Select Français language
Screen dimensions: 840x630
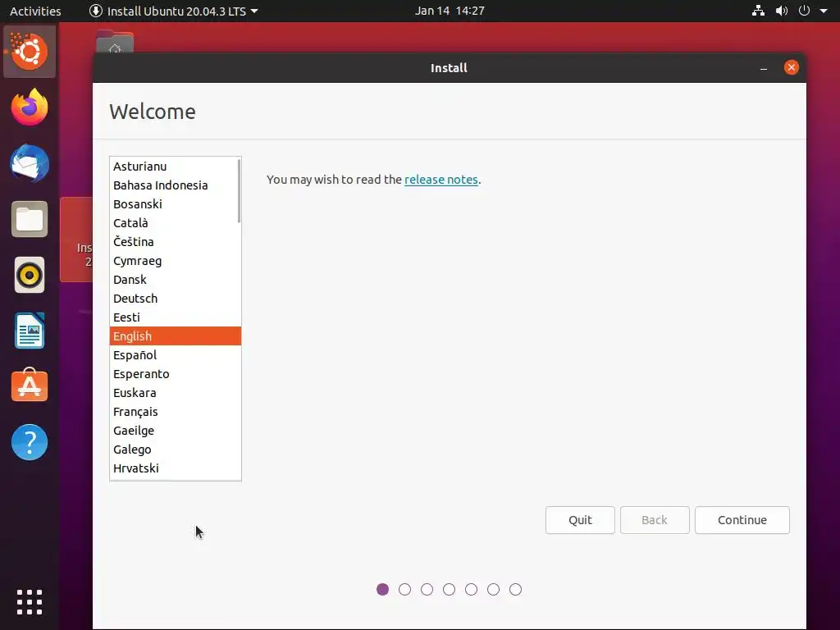coord(176,412)
